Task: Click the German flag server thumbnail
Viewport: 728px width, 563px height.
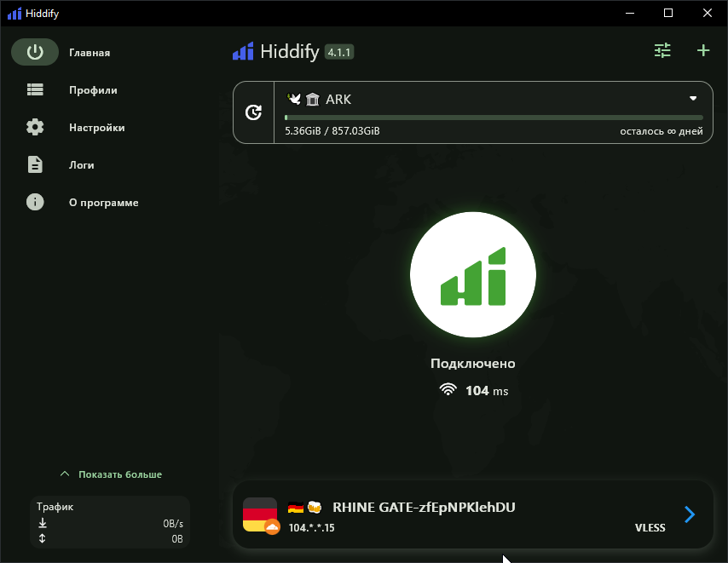Action: (x=260, y=514)
